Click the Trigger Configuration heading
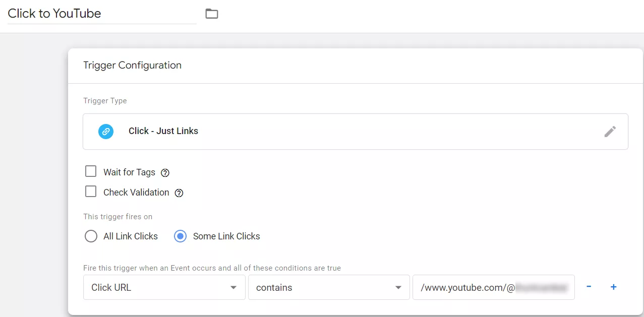This screenshot has width=644, height=317. 132,65
